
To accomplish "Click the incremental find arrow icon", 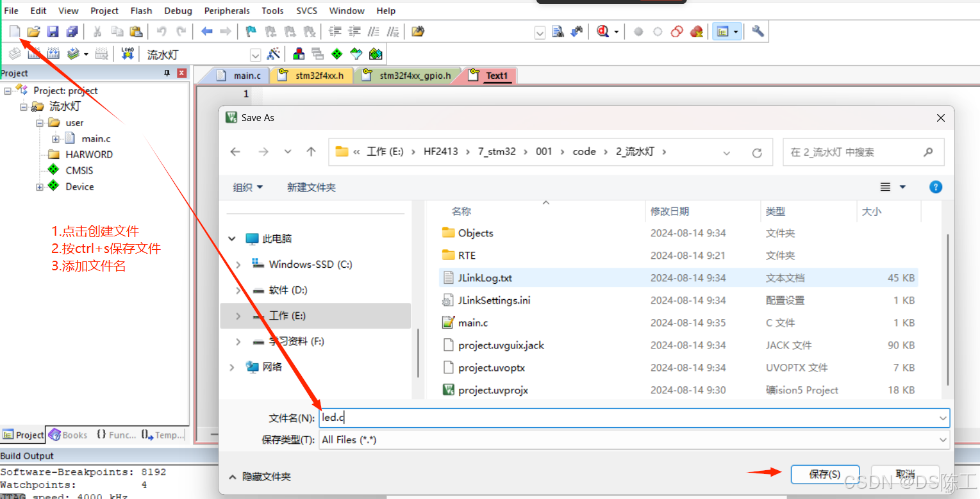I will tap(577, 31).
